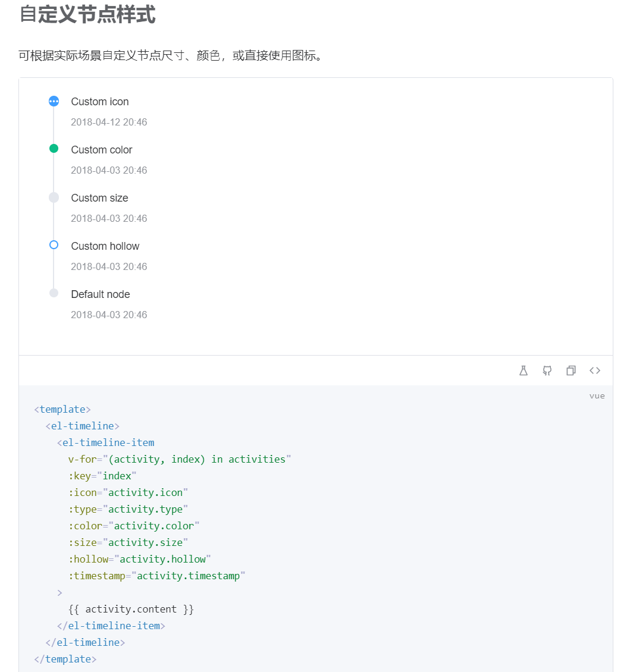Click the gray Default node dot

[x=54, y=293]
